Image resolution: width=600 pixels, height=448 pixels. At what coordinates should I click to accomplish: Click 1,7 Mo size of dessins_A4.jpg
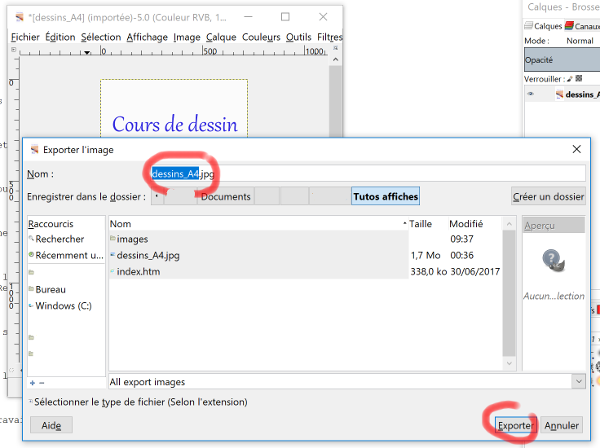[x=426, y=255]
